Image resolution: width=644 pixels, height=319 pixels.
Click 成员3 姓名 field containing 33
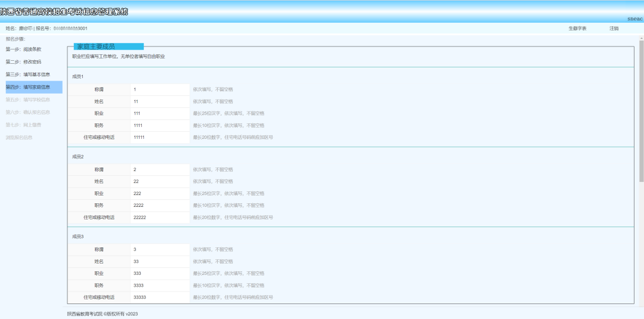(x=160, y=262)
